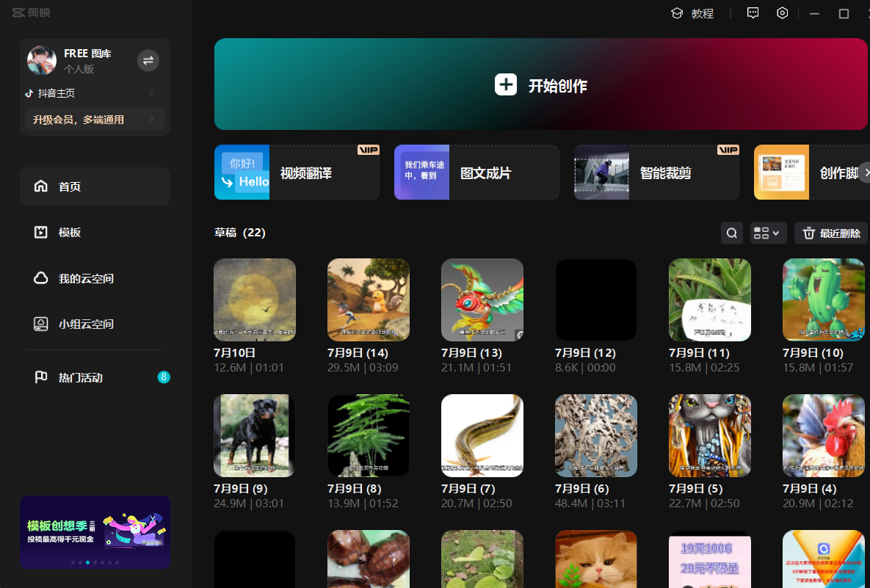
Task: Open 小组云空间 in sidebar
Action: point(95,324)
